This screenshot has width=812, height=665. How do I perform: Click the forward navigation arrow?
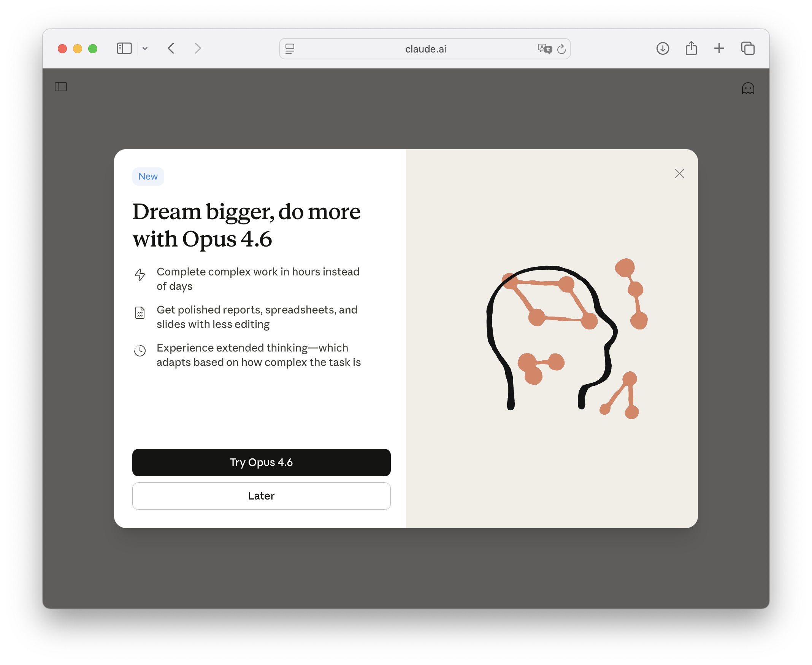tap(198, 49)
